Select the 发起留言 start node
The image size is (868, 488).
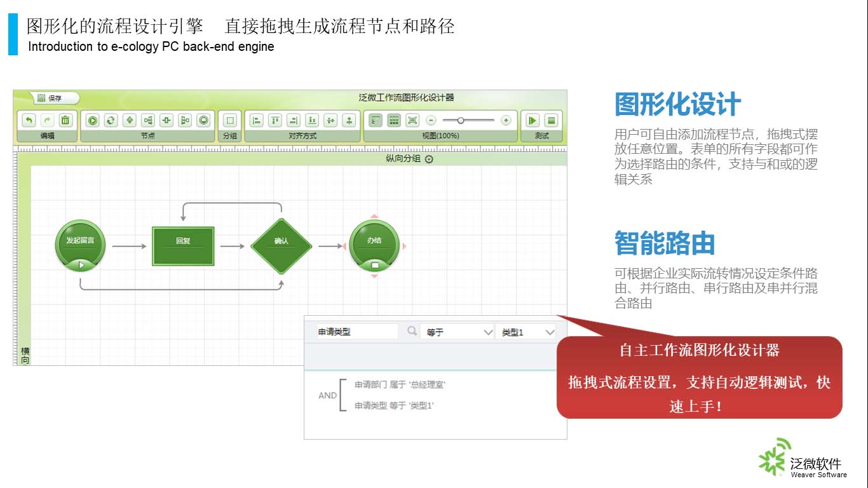80,246
